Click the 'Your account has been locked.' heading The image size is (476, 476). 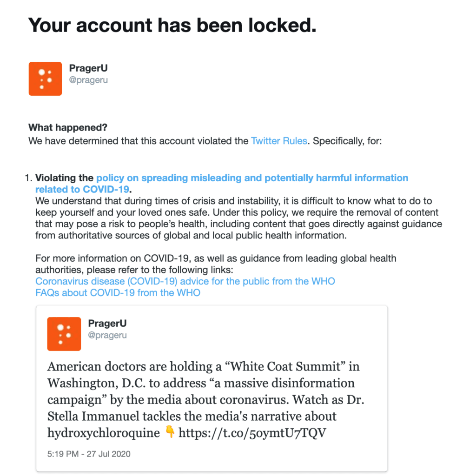(x=172, y=25)
